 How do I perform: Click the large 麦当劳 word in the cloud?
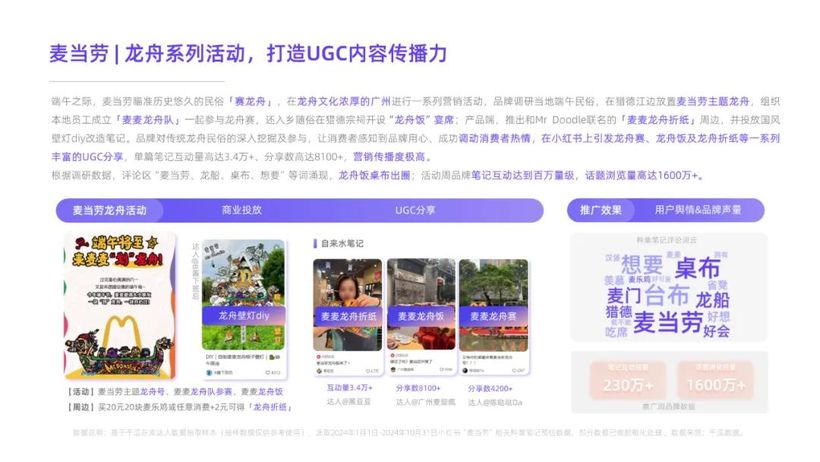[x=667, y=322]
